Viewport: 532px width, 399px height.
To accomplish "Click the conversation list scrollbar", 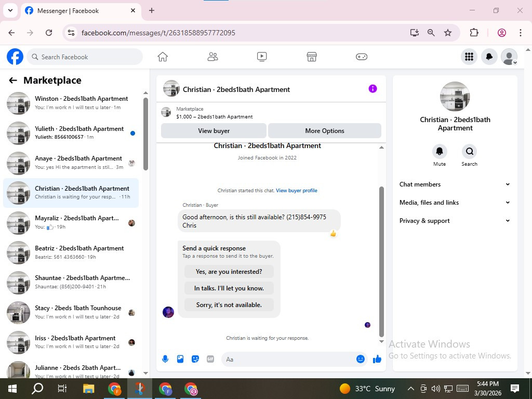I will point(145,134).
